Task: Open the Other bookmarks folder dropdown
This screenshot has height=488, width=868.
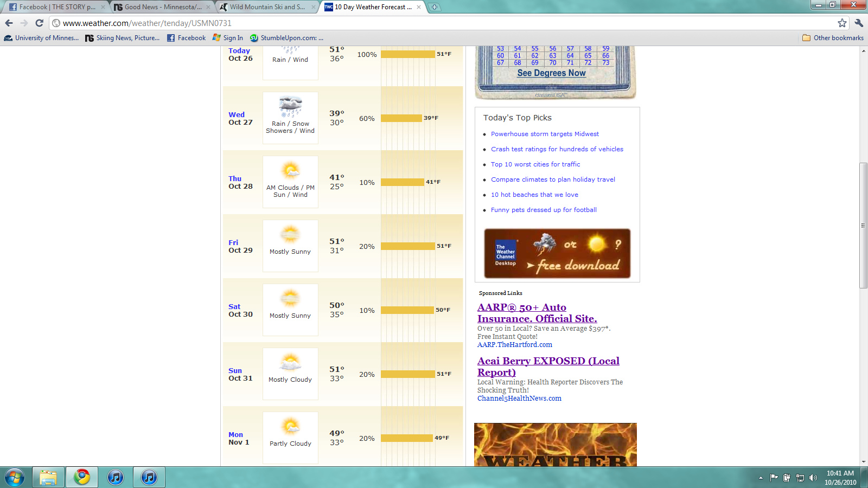Action: point(832,38)
